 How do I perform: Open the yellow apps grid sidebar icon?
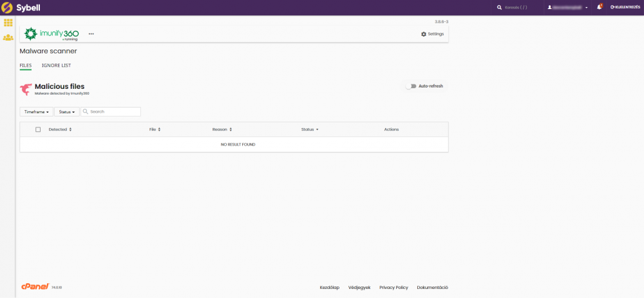[x=8, y=23]
